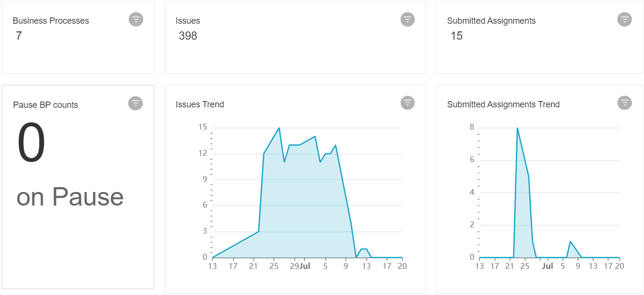Click the Issues count 398
The image size is (644, 295).
point(188,36)
